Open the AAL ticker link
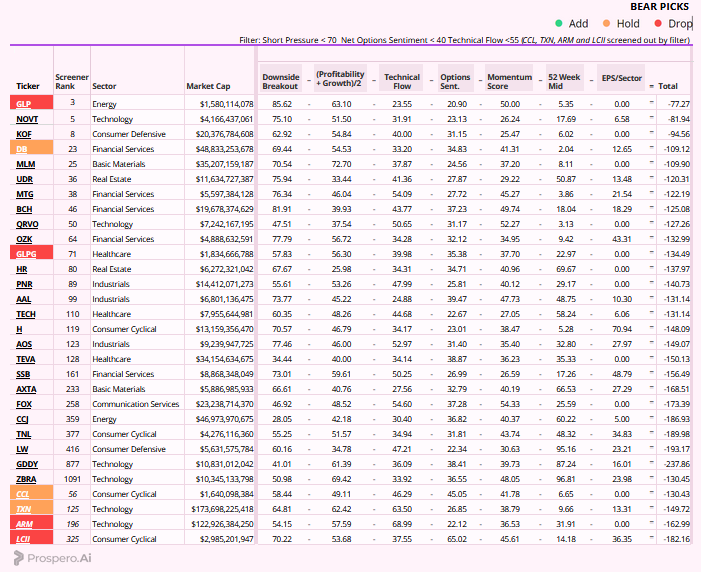701x572 pixels. coord(24,299)
